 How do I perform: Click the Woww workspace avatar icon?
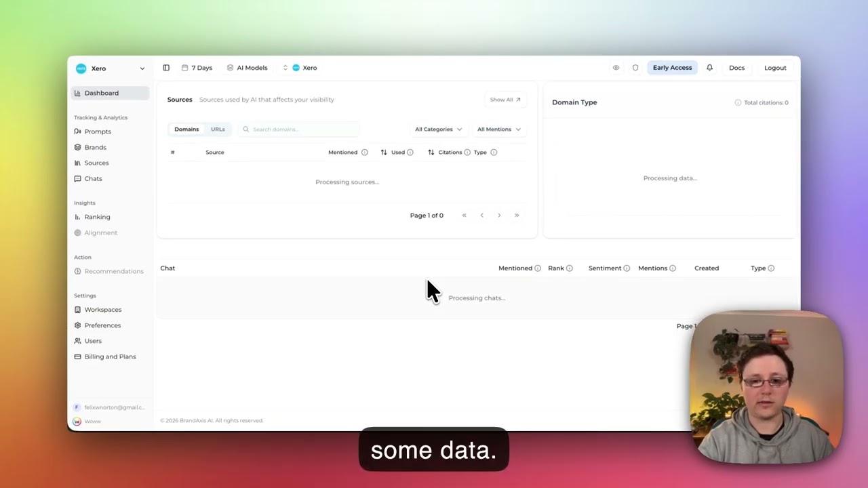coord(77,422)
